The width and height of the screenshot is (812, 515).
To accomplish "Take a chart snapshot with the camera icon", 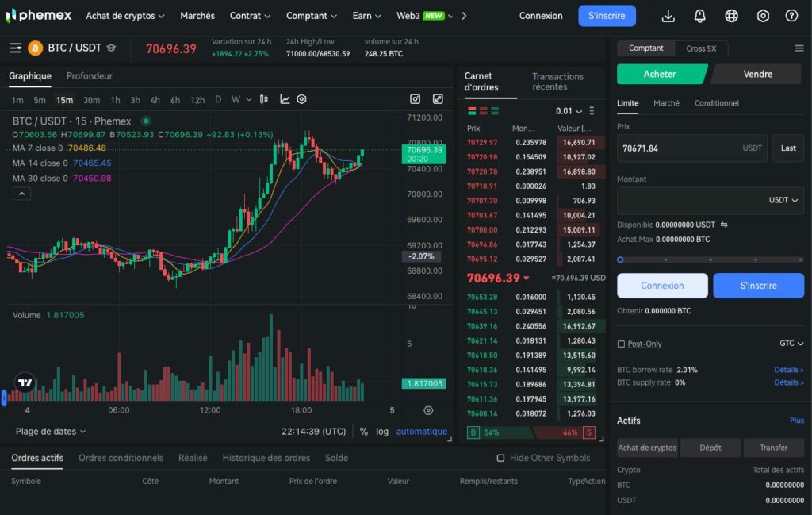I will click(x=416, y=99).
